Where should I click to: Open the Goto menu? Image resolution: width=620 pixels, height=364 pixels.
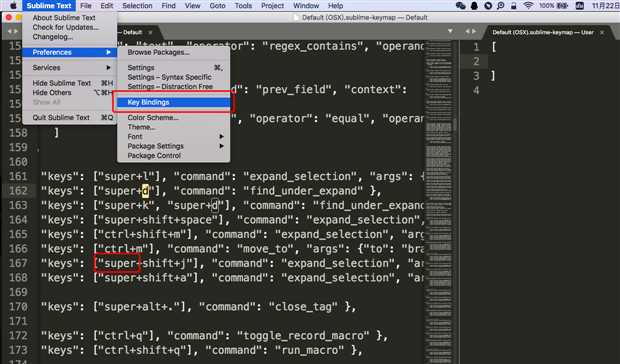(217, 6)
